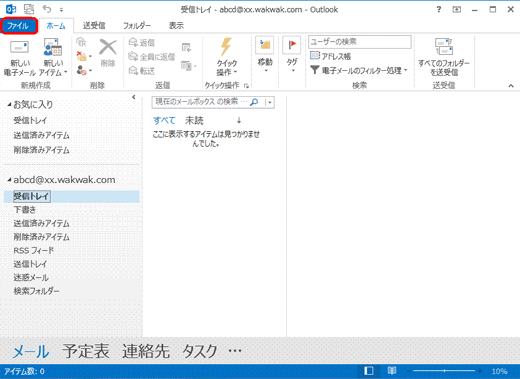Open クイック操作 lightning menu
Image resolution: width=520 pixels, height=379 pixels.
pyautogui.click(x=227, y=57)
